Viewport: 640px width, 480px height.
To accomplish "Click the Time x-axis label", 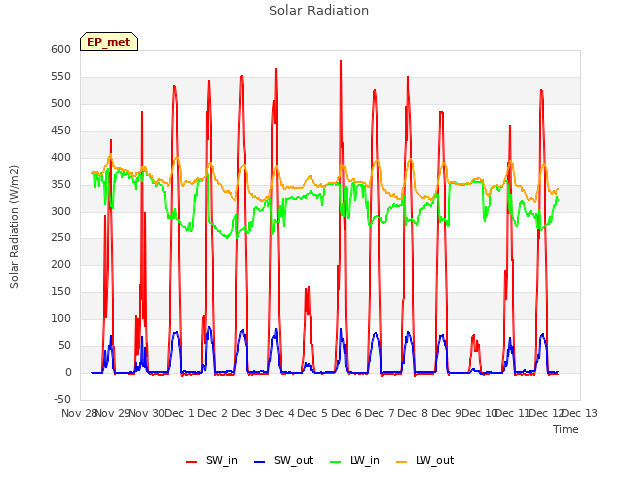I will 566,429.
